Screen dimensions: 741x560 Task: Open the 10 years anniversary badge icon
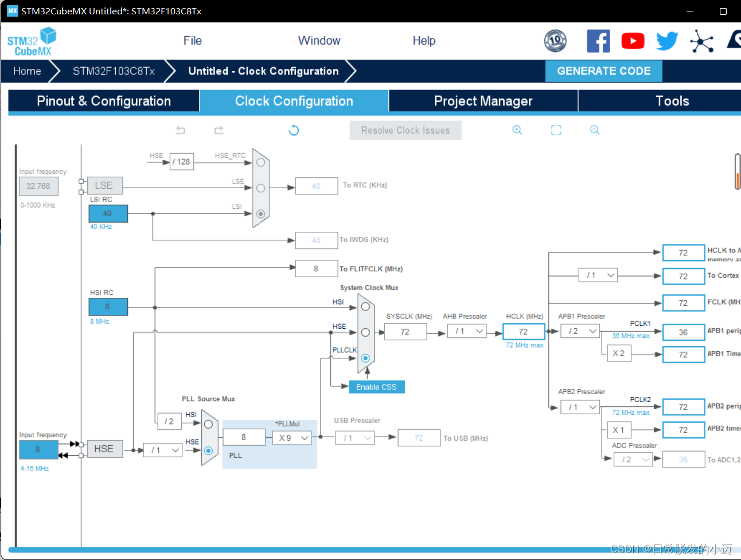(555, 41)
